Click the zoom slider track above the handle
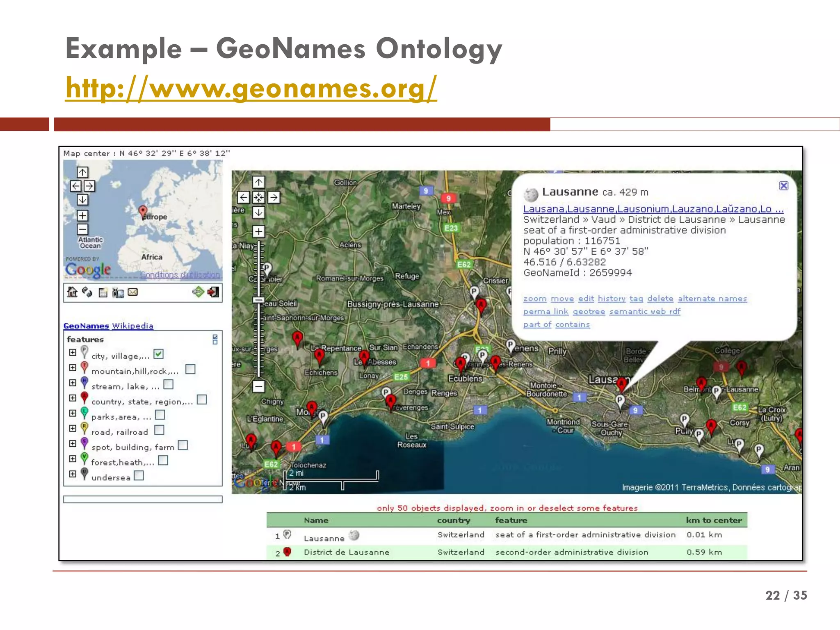Image resolution: width=840 pixels, height=630 pixels. (258, 269)
